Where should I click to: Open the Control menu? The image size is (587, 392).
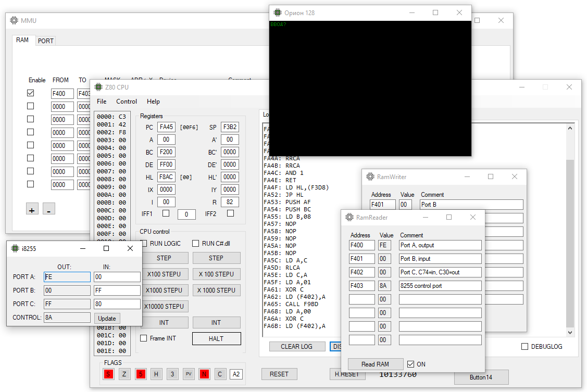127,102
